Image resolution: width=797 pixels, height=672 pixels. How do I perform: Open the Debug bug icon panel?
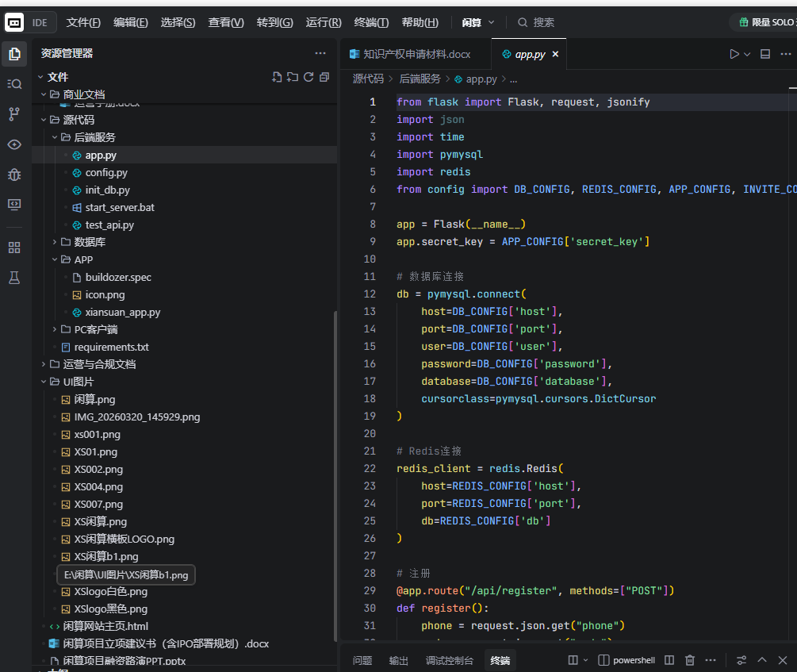coord(13,174)
